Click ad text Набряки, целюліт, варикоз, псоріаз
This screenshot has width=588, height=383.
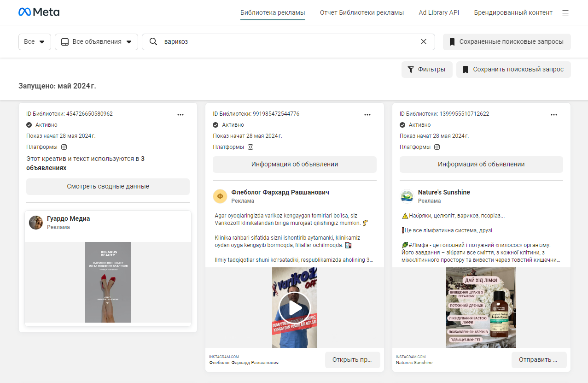(453, 216)
